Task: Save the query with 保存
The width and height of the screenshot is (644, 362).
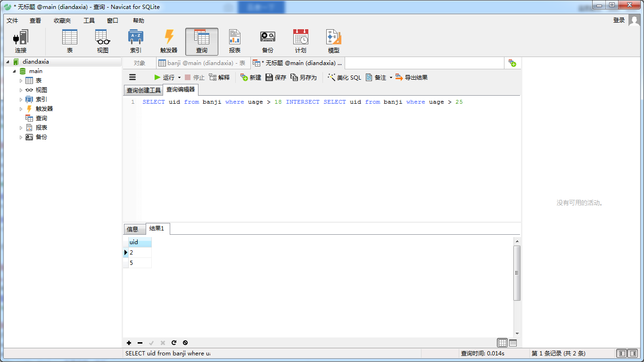Action: 276,77
